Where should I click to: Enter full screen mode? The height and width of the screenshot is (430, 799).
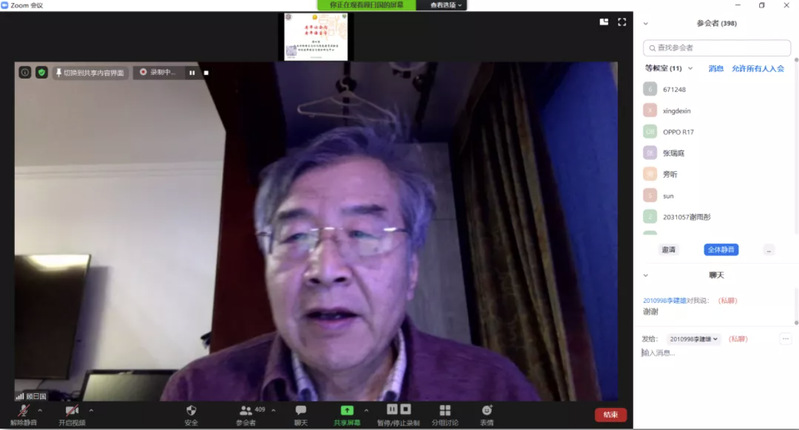(x=622, y=22)
